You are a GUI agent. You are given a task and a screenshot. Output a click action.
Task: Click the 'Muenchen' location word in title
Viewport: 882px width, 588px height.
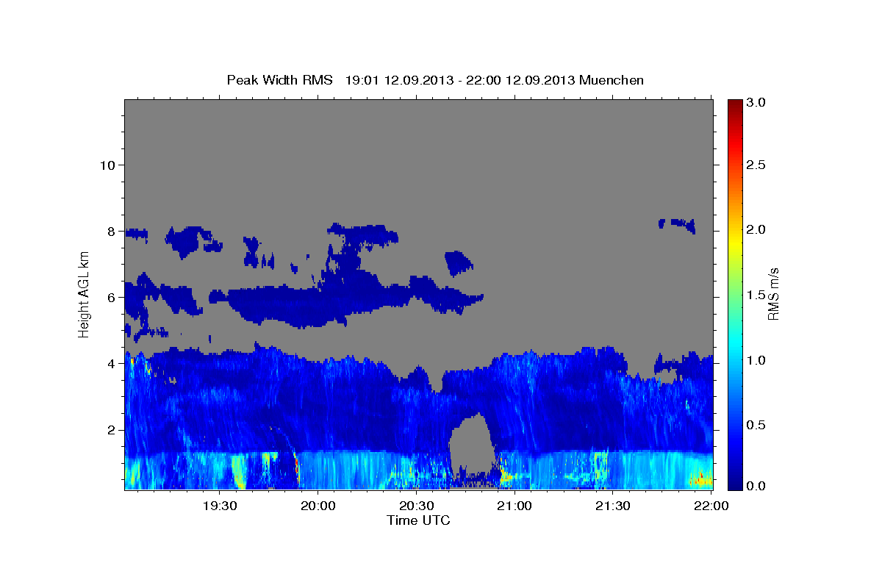click(612, 80)
